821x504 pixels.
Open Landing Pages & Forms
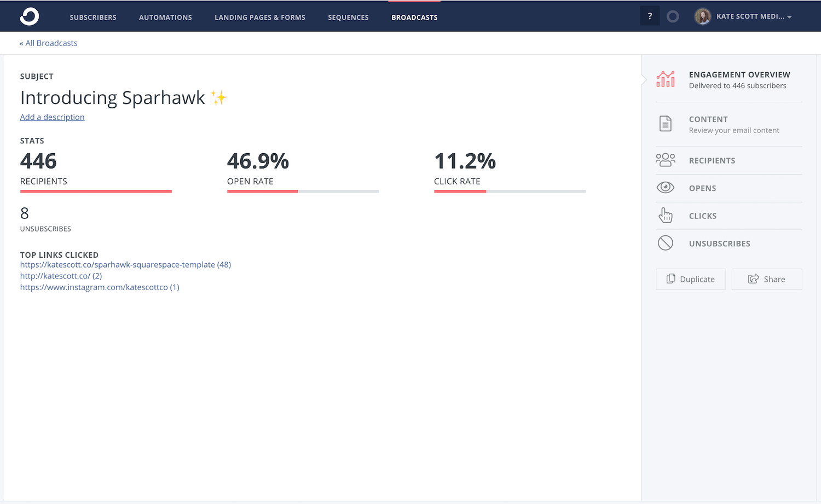click(x=260, y=18)
